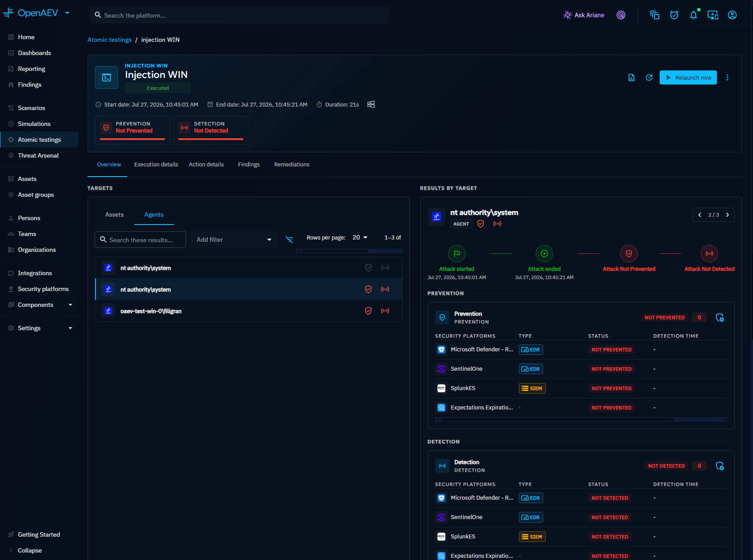This screenshot has height=560, width=753.
Task: Open the three-dot more options menu
Action: pos(727,77)
